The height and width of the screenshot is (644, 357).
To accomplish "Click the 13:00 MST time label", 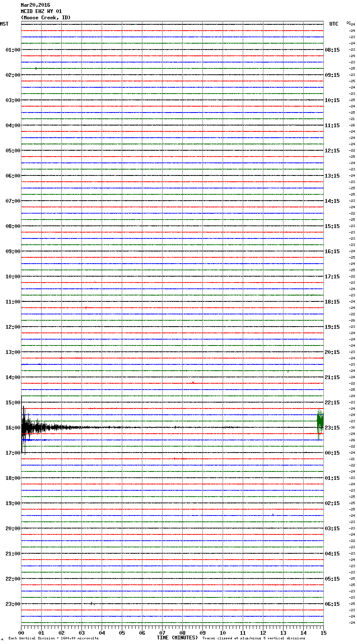I will point(13,352).
